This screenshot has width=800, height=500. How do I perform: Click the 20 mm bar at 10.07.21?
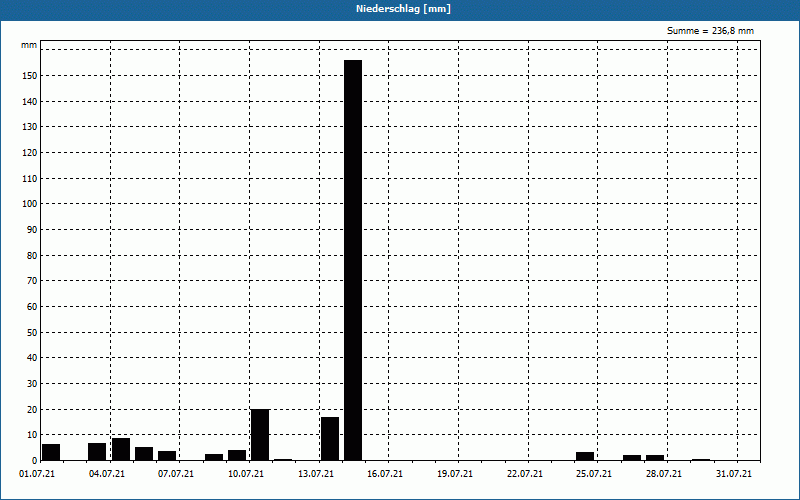[260, 435]
